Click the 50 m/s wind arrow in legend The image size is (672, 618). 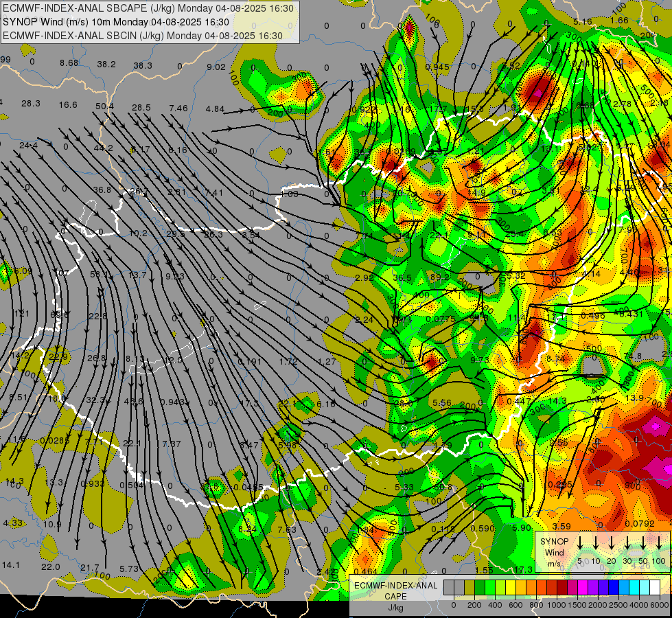tap(643, 542)
